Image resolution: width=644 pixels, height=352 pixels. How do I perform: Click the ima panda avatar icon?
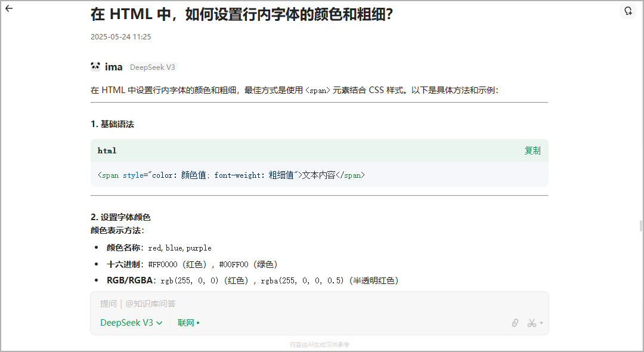(95, 67)
